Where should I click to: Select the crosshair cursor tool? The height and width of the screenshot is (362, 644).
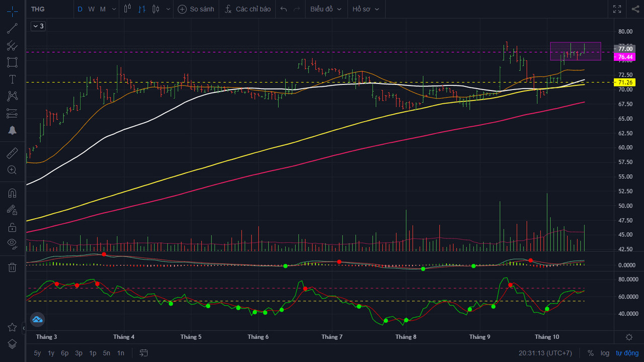(x=12, y=11)
